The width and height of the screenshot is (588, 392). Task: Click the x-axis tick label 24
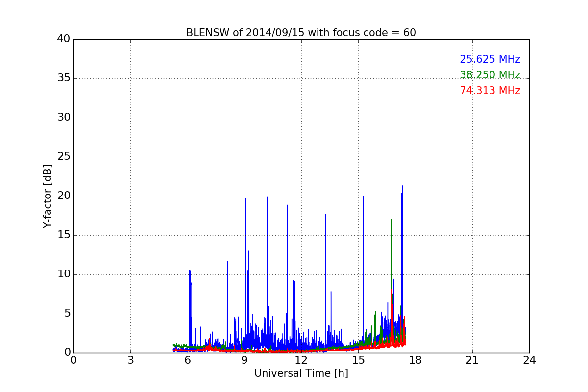coord(529,360)
